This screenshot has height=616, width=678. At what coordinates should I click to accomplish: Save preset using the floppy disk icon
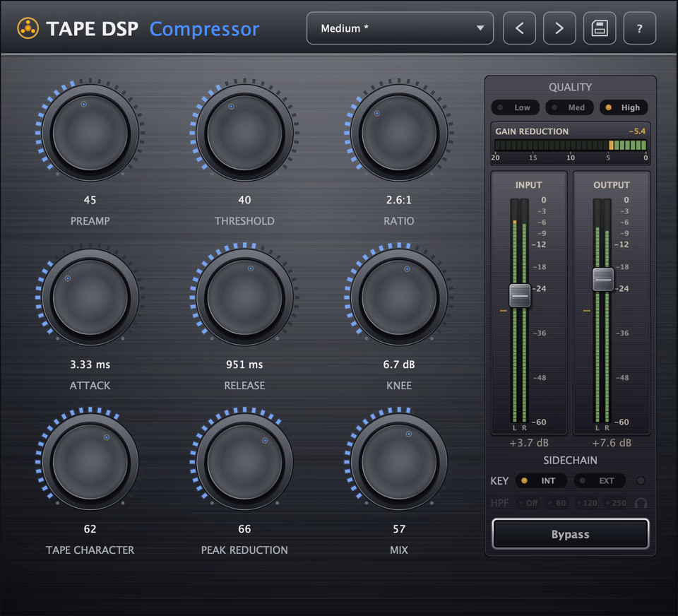pyautogui.click(x=600, y=28)
